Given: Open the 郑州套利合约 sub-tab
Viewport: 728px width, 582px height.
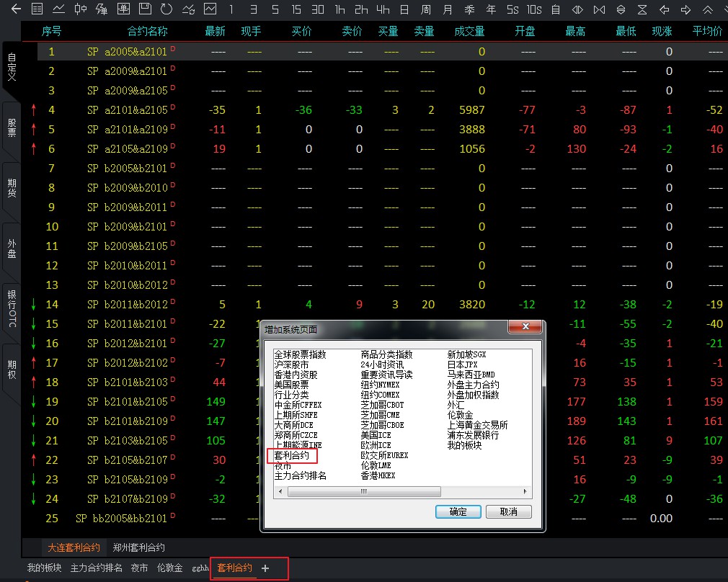Looking at the screenshot, I should (x=138, y=547).
